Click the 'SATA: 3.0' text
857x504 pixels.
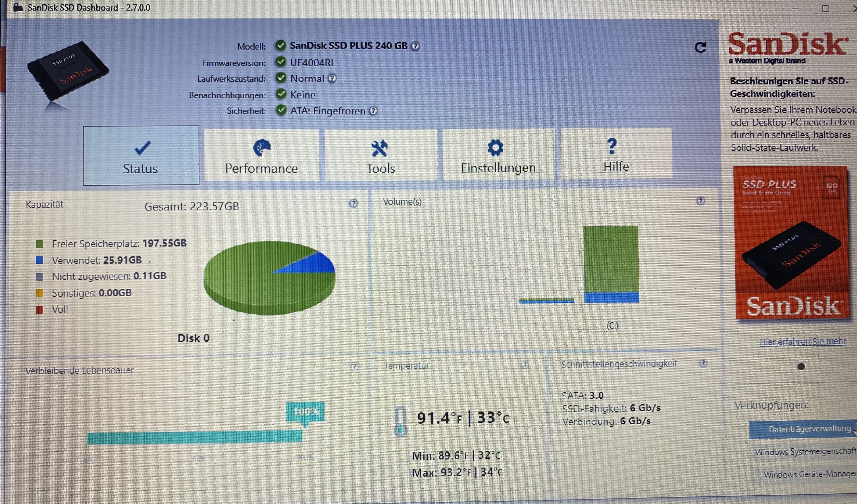[x=582, y=396]
